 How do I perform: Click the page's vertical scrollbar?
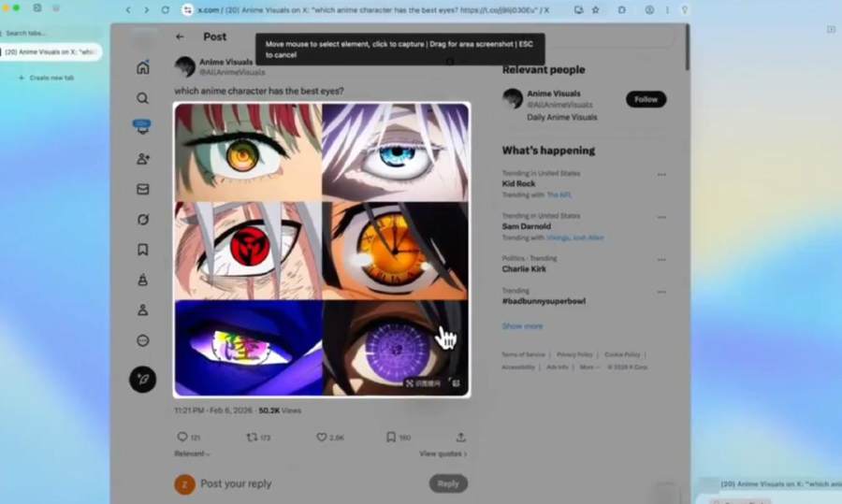pyautogui.click(x=688, y=47)
